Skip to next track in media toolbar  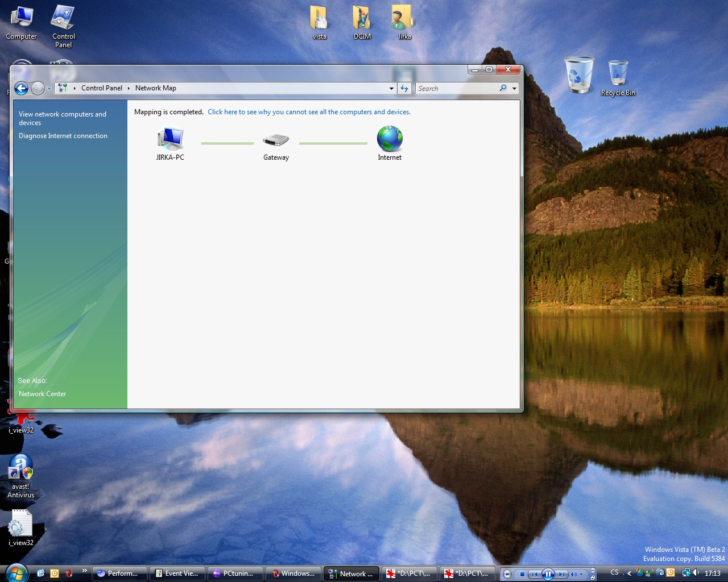[x=562, y=574]
